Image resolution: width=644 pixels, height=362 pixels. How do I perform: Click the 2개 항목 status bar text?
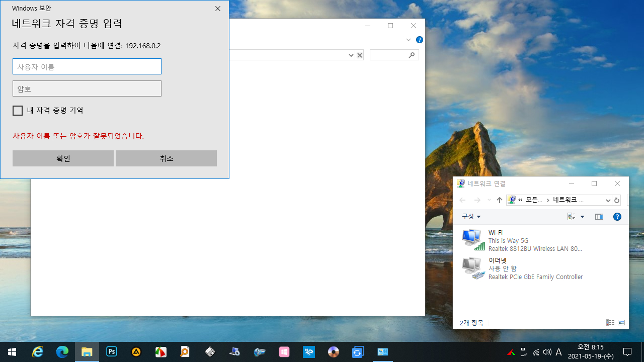471,323
